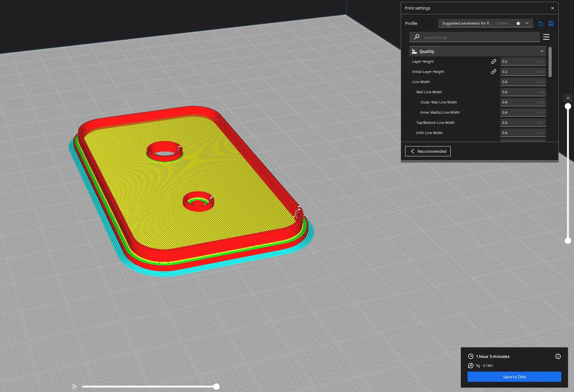Close the Print settings panel
The height and width of the screenshot is (392, 574).
[552, 8]
